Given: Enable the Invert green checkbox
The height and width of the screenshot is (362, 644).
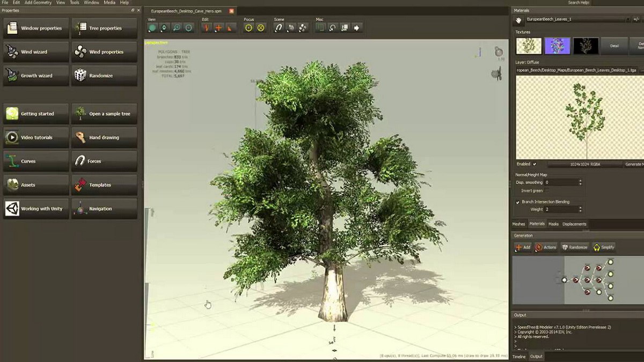Looking at the screenshot, I should coord(546,190).
